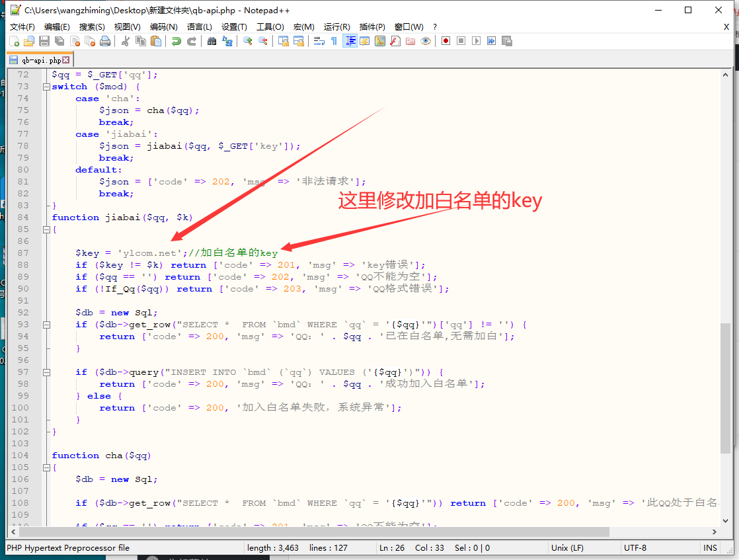Screen dimensions: 739x560
Task: Collapse the switch block at line 73
Action: [x=46, y=87]
